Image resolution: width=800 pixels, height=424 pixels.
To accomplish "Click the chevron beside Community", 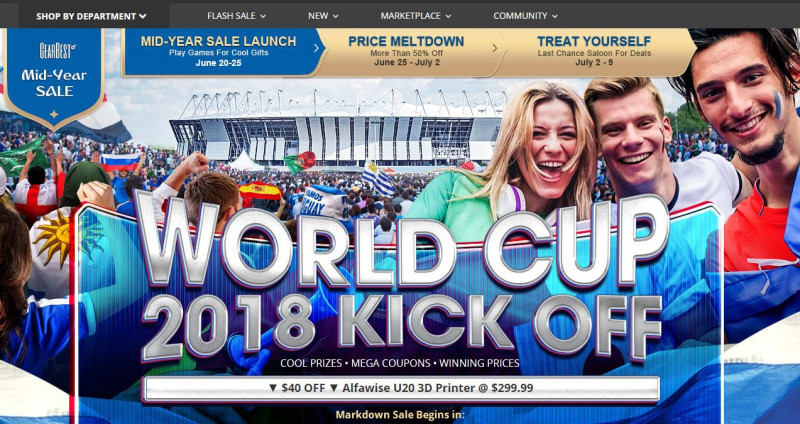I will 555,16.
